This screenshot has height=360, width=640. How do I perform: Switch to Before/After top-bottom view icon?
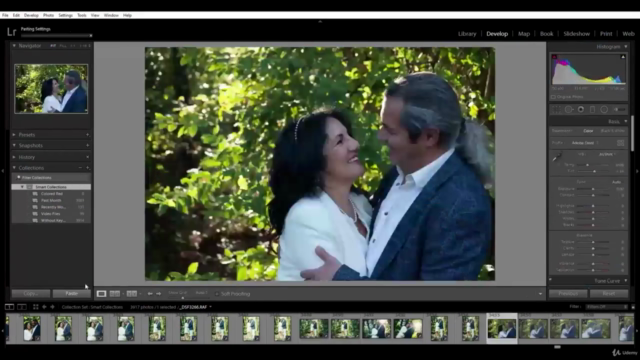pos(131,293)
